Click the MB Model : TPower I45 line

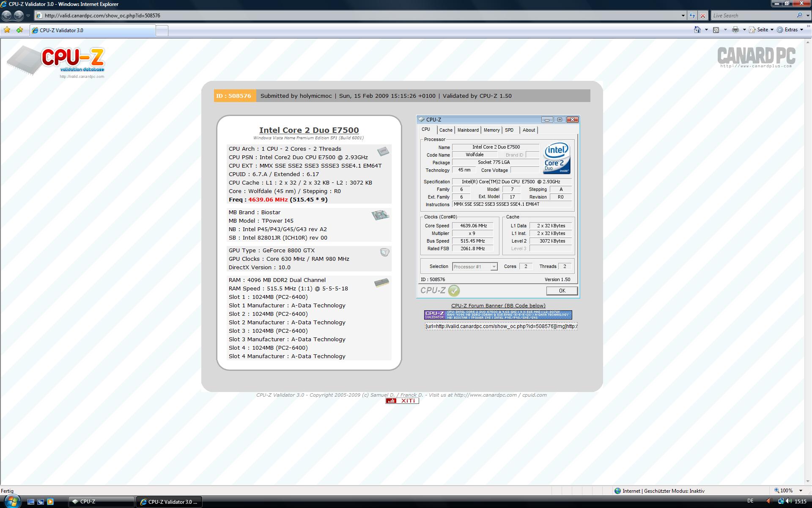coord(261,221)
